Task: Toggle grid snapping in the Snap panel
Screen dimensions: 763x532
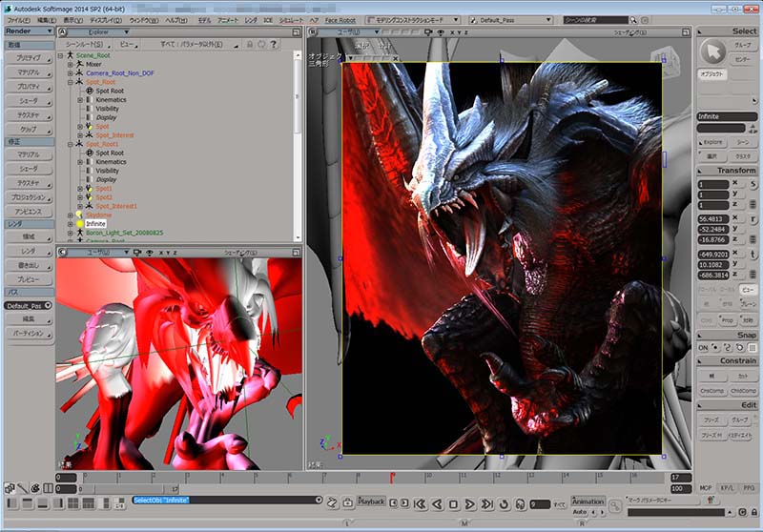Action: (x=753, y=348)
